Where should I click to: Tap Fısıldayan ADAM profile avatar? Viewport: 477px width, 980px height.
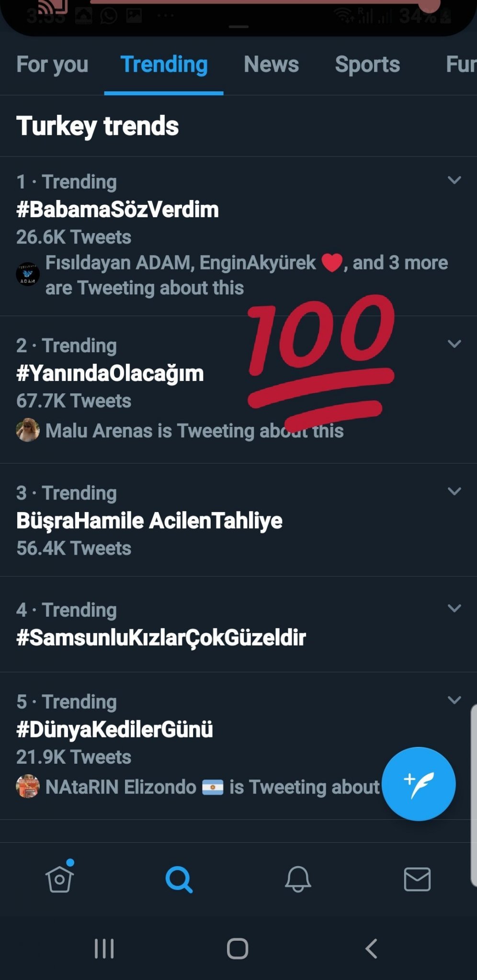point(28,274)
